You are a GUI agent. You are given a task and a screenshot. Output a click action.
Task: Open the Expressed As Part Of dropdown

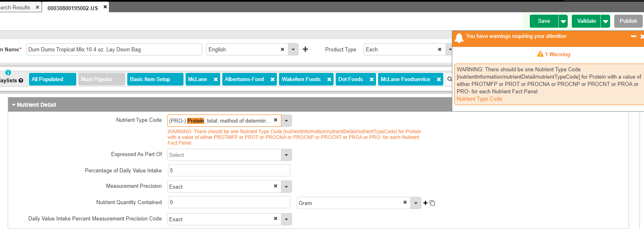[x=286, y=155]
